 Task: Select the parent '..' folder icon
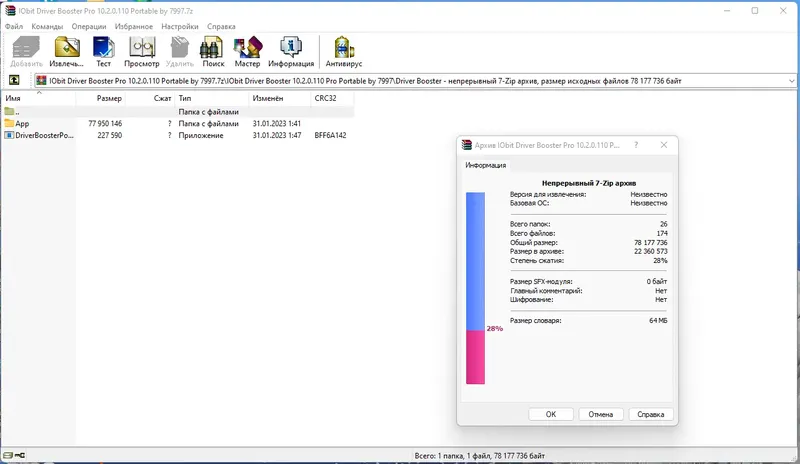tap(9, 111)
